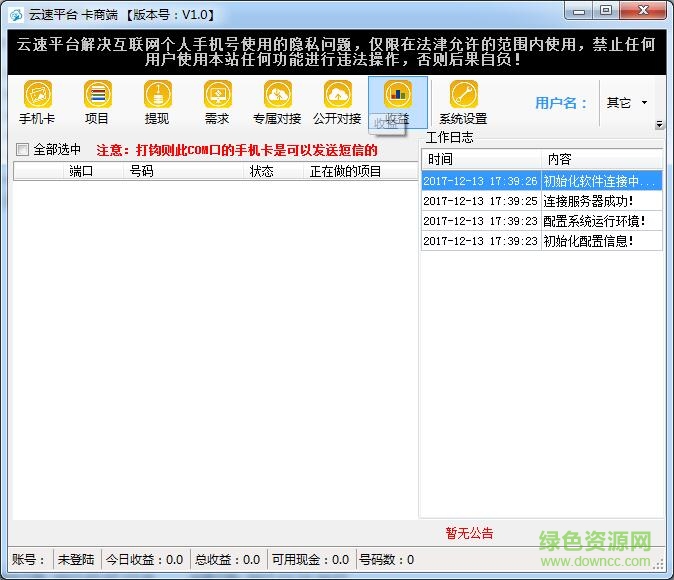Select log row 初始化软件连接中
674x580 pixels.
(542, 181)
